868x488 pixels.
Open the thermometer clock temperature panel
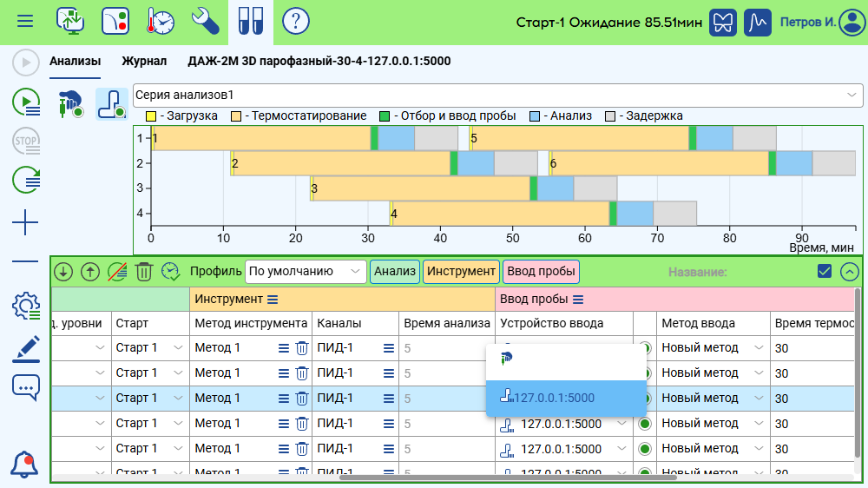pyautogui.click(x=161, y=21)
